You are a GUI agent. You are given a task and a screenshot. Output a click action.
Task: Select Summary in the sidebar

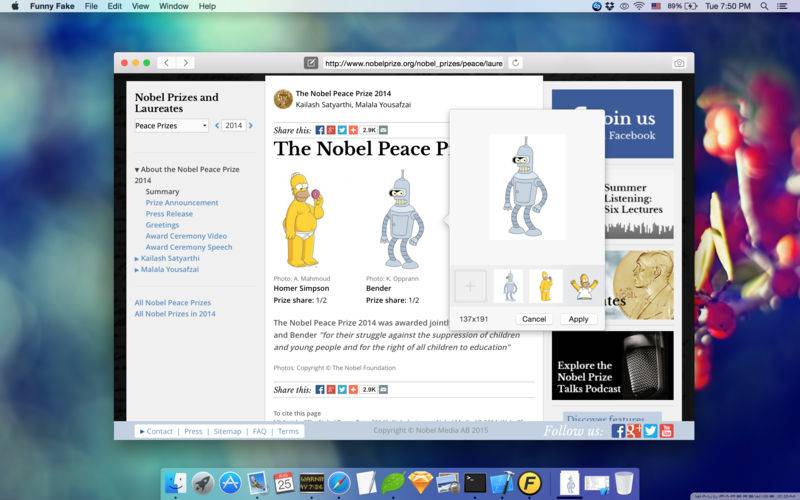(162, 191)
